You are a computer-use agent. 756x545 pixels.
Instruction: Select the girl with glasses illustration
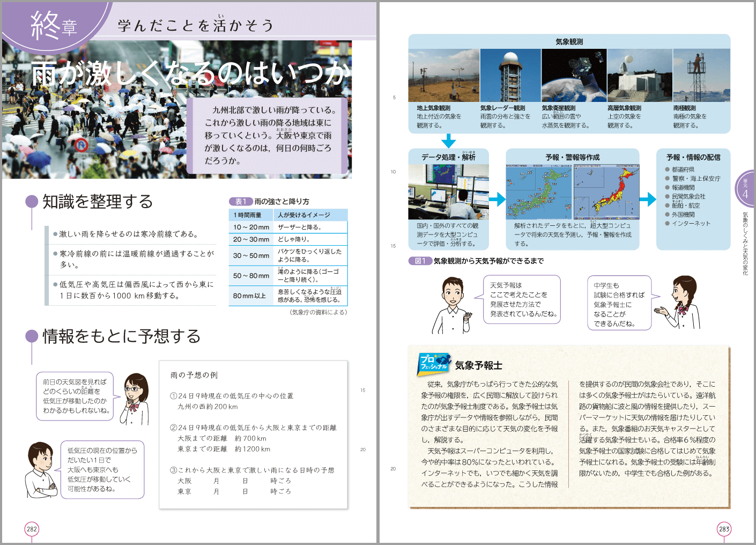pos(134,399)
